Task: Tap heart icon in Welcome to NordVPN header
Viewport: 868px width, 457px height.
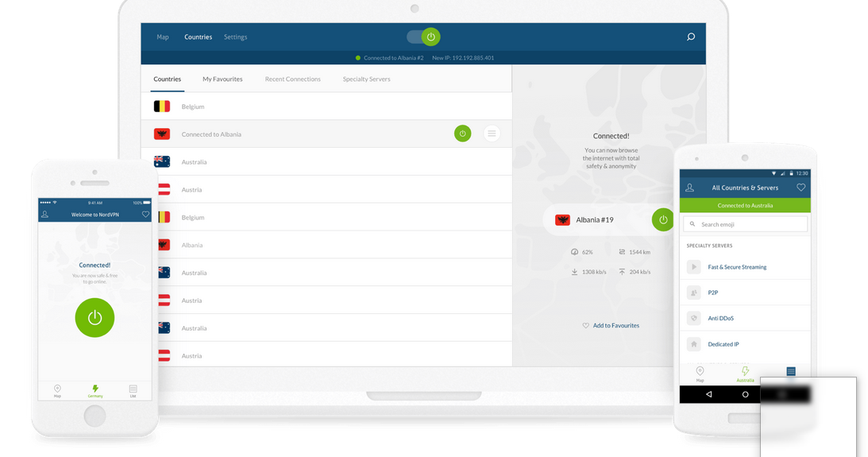Action: (x=145, y=215)
